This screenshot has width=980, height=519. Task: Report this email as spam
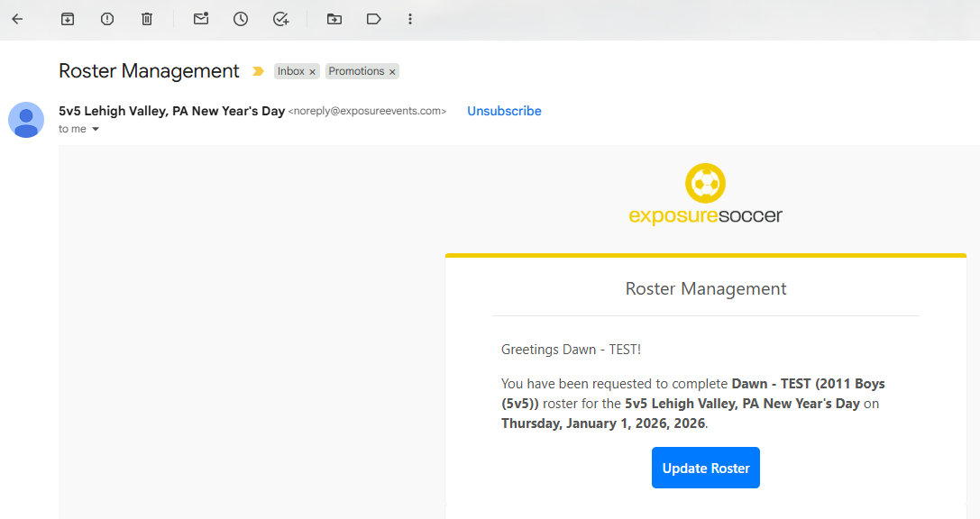pos(107,19)
